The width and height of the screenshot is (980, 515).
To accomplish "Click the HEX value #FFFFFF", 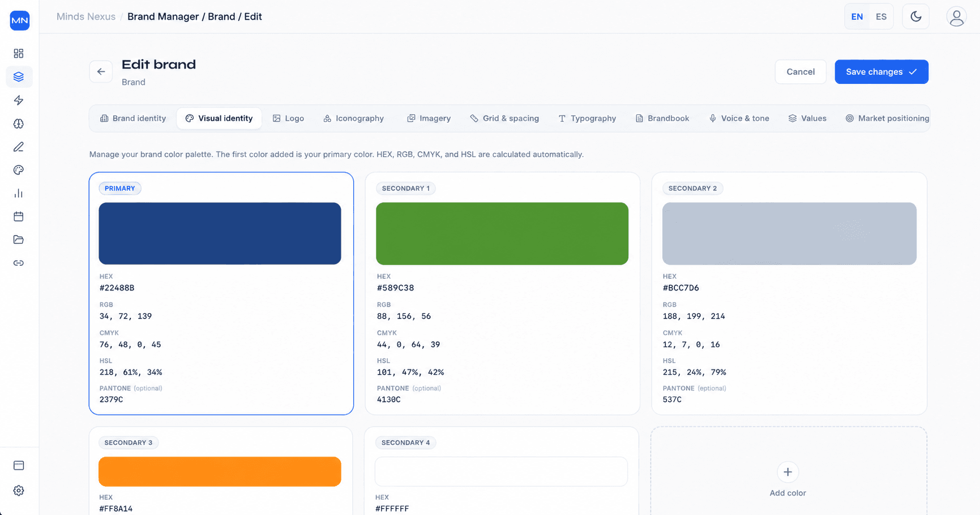I will [392, 509].
